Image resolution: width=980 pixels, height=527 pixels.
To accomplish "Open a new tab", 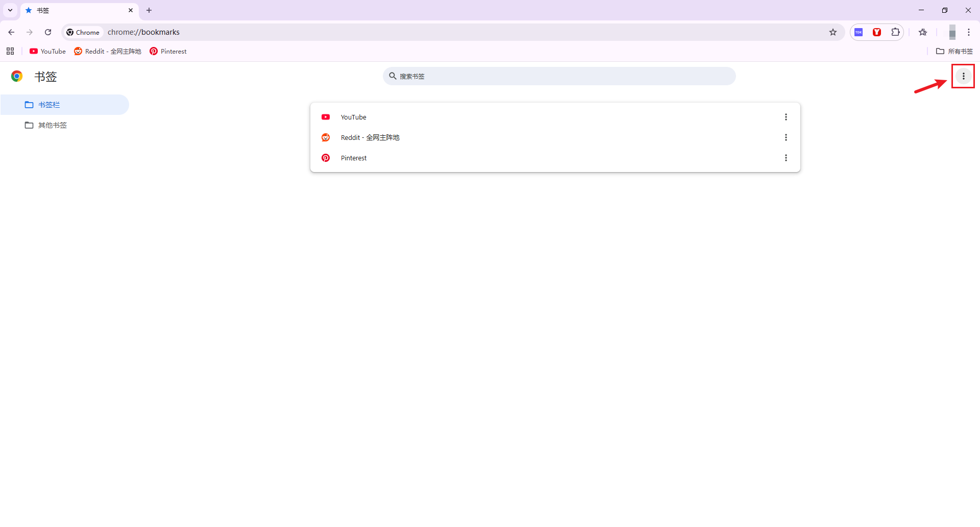I will (149, 10).
